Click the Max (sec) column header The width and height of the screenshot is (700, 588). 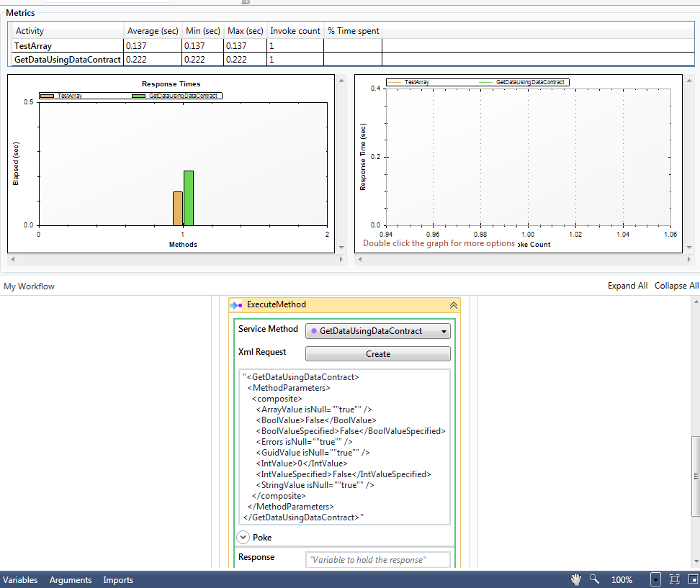[245, 31]
